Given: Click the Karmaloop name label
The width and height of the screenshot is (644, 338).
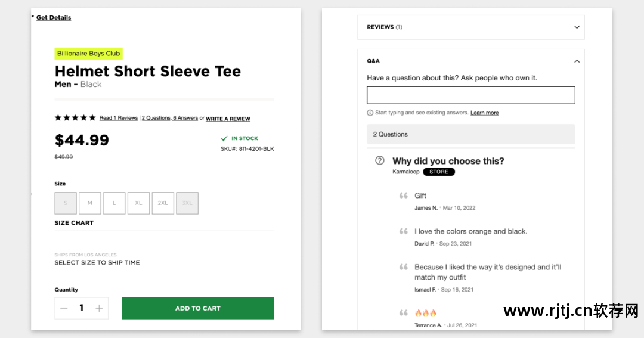Looking at the screenshot, I should [x=406, y=172].
